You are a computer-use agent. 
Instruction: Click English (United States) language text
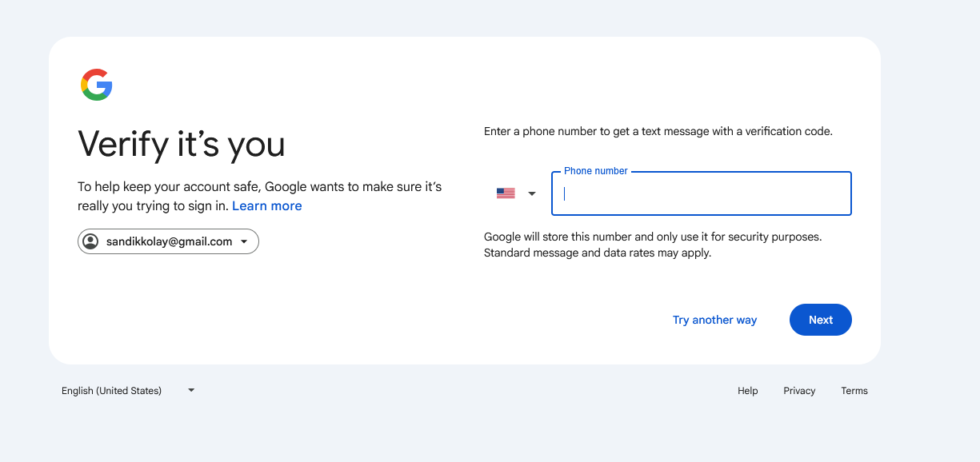(111, 391)
